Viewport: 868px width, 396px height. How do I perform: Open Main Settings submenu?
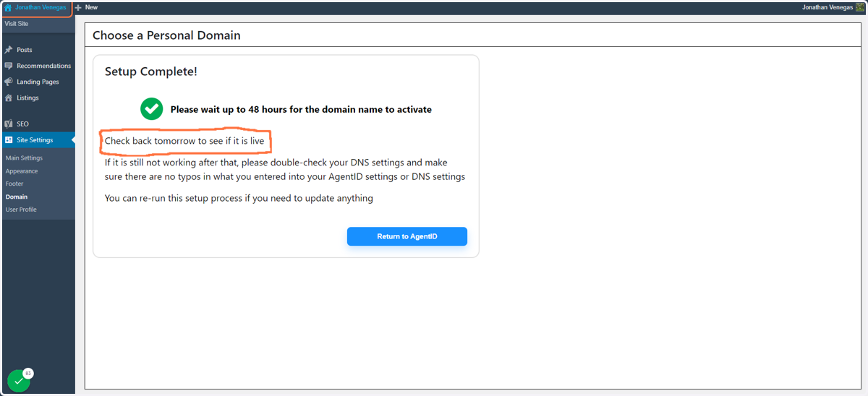click(x=24, y=158)
